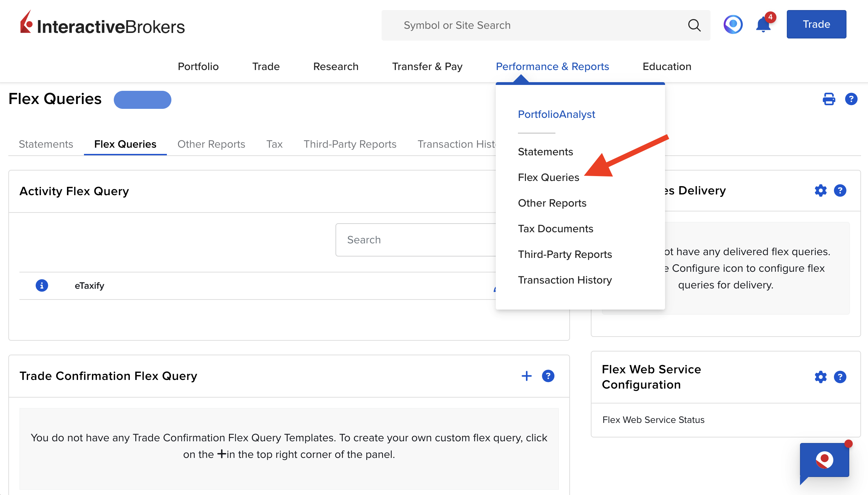
Task: Click the blue Trade button
Action: pyautogui.click(x=816, y=24)
